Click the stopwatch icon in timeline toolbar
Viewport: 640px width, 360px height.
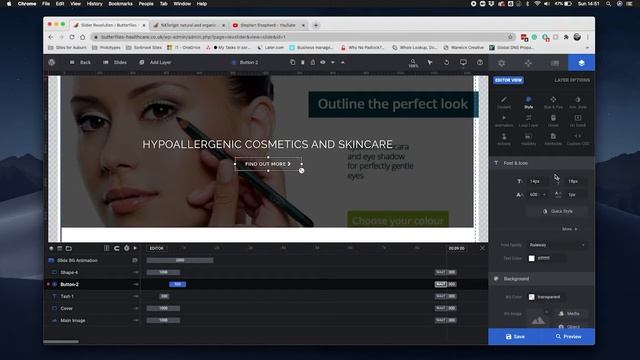pyautogui.click(x=126, y=248)
